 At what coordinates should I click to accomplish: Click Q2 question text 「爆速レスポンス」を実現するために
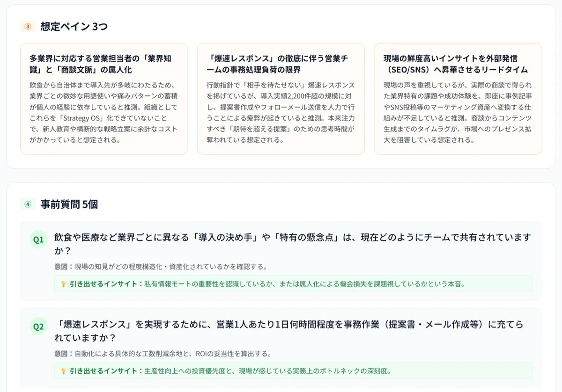(x=288, y=331)
